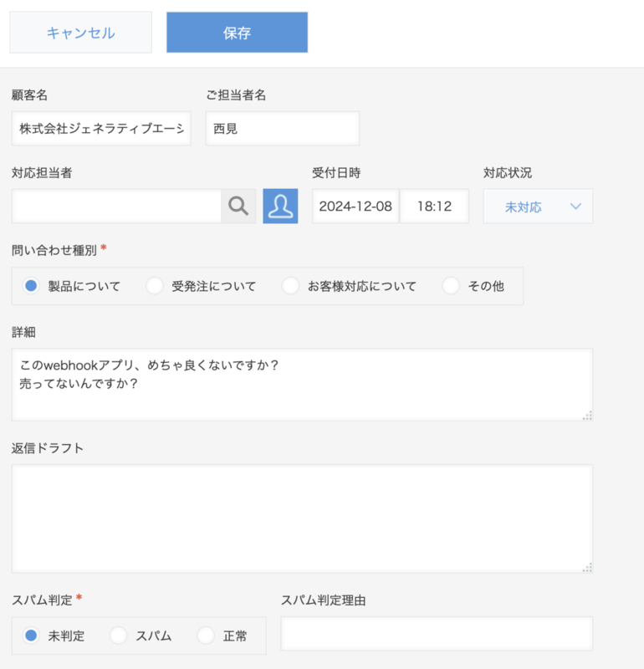Screen dimensions: 644x669
Task: Click the 受付日時 field label
Action: point(336,173)
